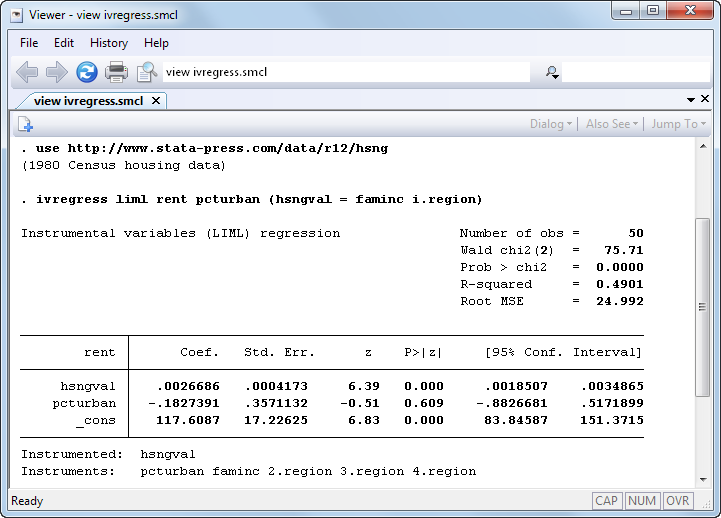This screenshot has width=721, height=518.
Task: Print the Viewer contents
Action: (116, 72)
